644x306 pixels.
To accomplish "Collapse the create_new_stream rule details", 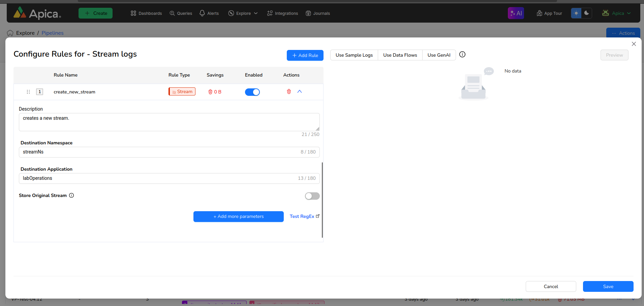I will (300, 91).
